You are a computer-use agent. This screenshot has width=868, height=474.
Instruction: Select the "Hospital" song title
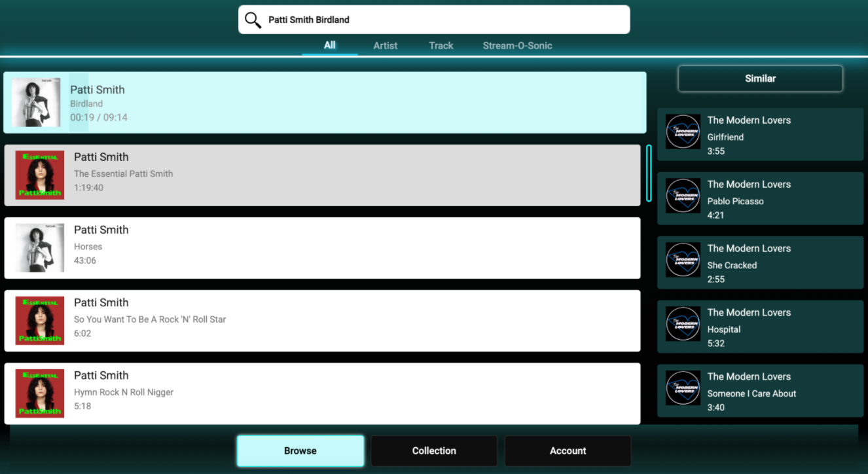coord(724,330)
